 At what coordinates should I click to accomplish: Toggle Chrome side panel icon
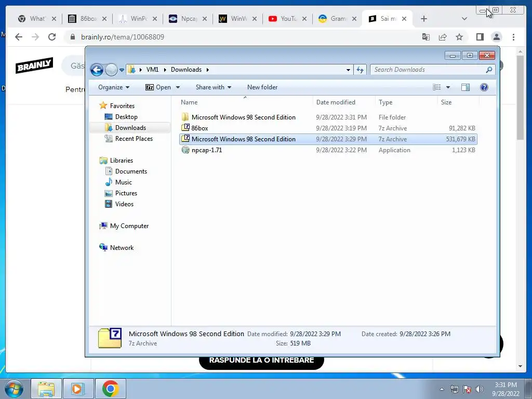480,37
